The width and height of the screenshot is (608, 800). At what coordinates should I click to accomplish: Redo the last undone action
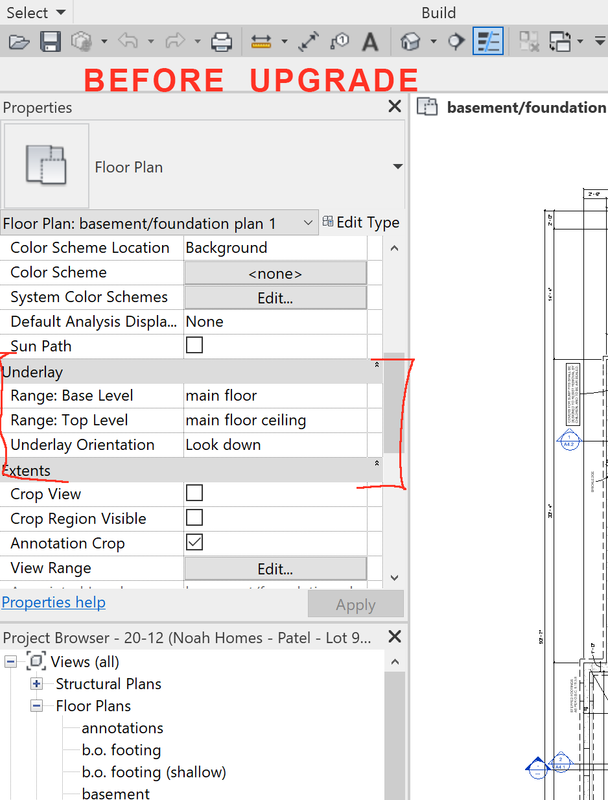coord(175,40)
